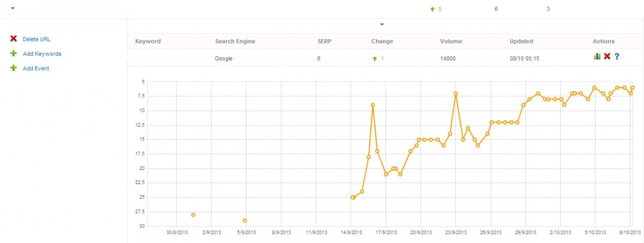
Task: Click the green plus beside Add Event
Action: [13, 68]
